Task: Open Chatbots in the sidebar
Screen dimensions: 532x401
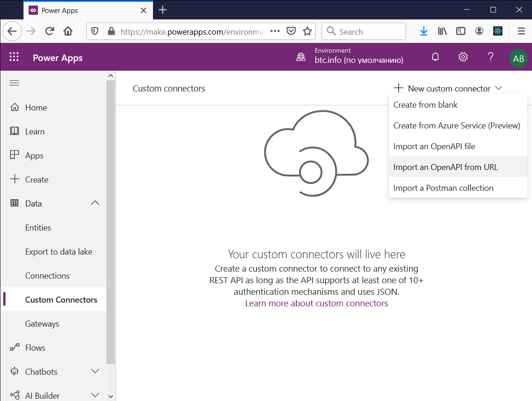Action: pos(53,372)
